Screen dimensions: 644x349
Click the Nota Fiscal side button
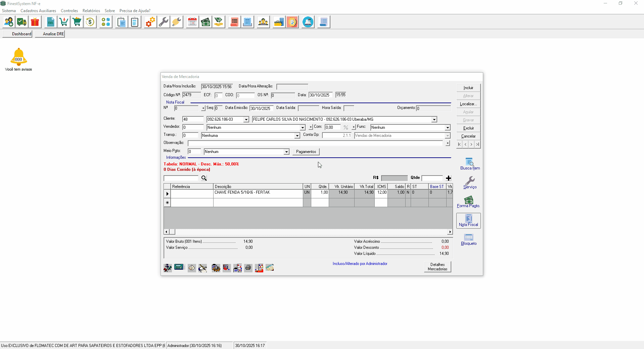[x=468, y=221]
